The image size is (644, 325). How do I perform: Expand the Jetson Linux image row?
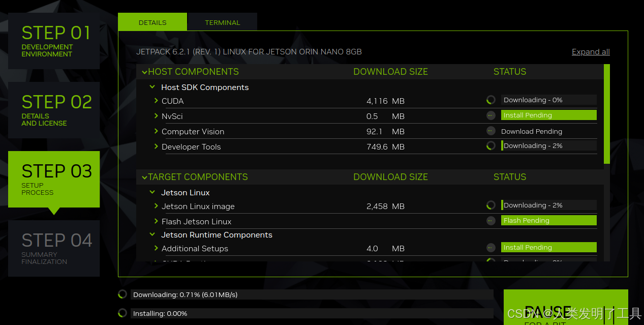point(156,206)
